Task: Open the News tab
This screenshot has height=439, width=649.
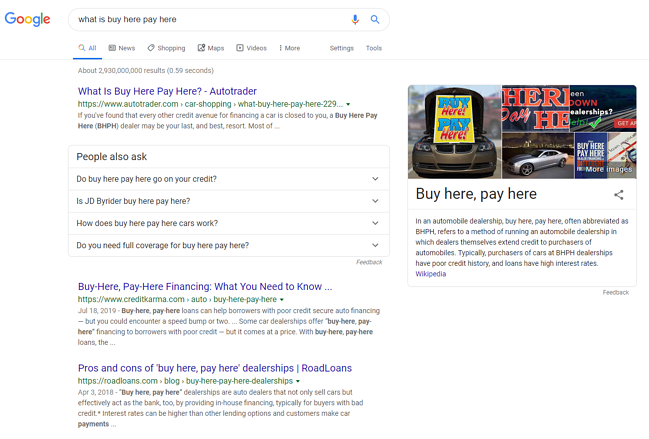Action: click(122, 48)
